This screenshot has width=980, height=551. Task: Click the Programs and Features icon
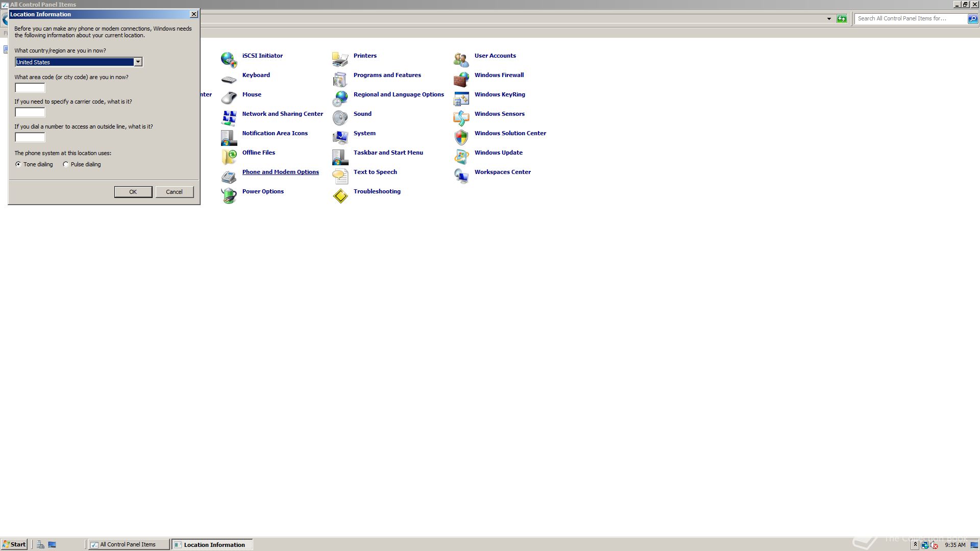340,79
